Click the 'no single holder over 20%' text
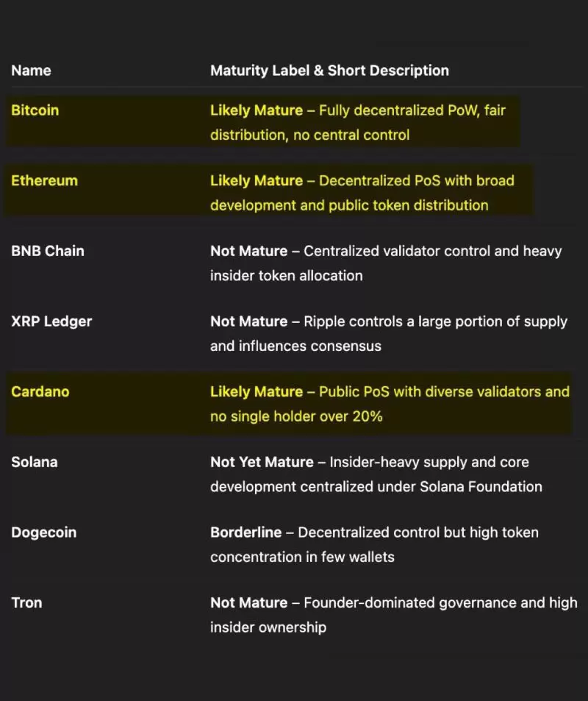 (x=296, y=416)
